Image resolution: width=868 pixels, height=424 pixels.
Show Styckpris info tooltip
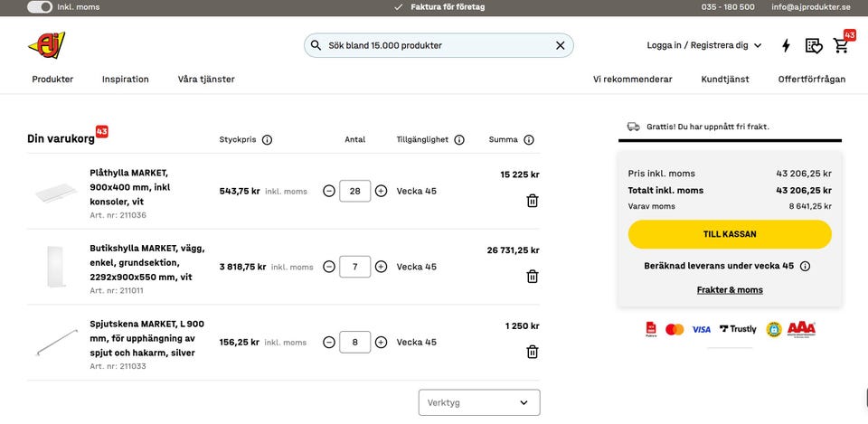pyautogui.click(x=267, y=140)
